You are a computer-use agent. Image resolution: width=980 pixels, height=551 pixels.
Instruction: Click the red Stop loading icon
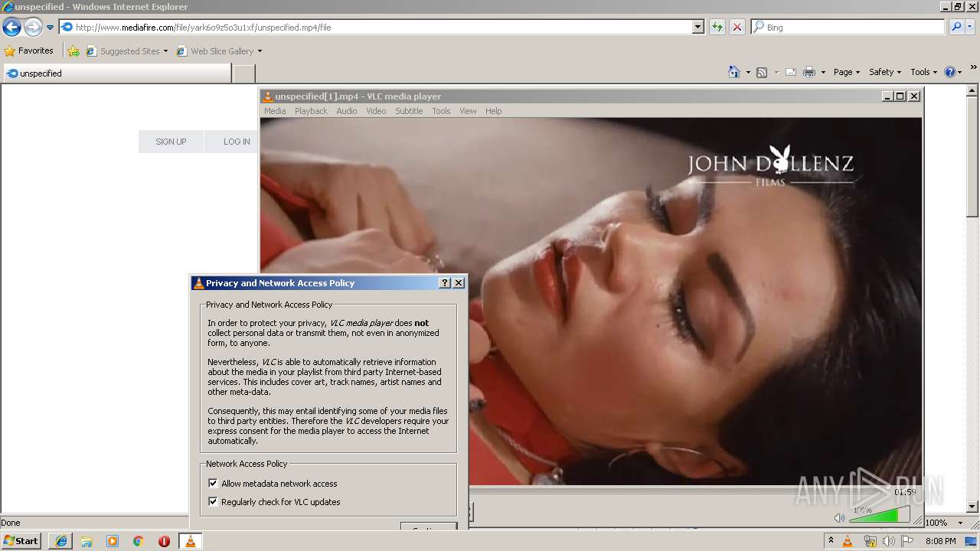point(737,28)
